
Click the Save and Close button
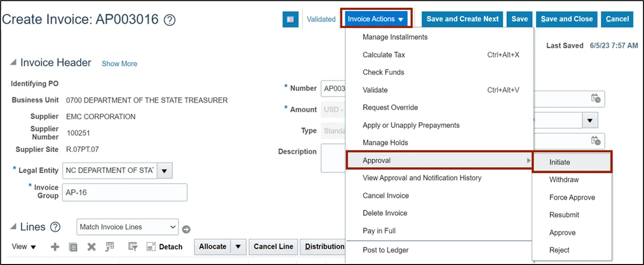click(x=567, y=19)
